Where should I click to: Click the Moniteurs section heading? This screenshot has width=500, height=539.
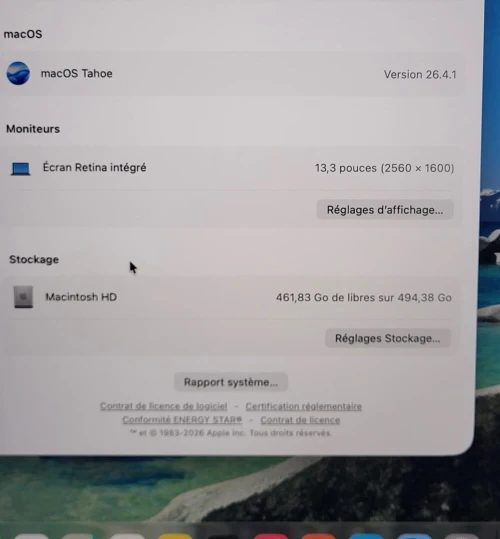pos(33,129)
